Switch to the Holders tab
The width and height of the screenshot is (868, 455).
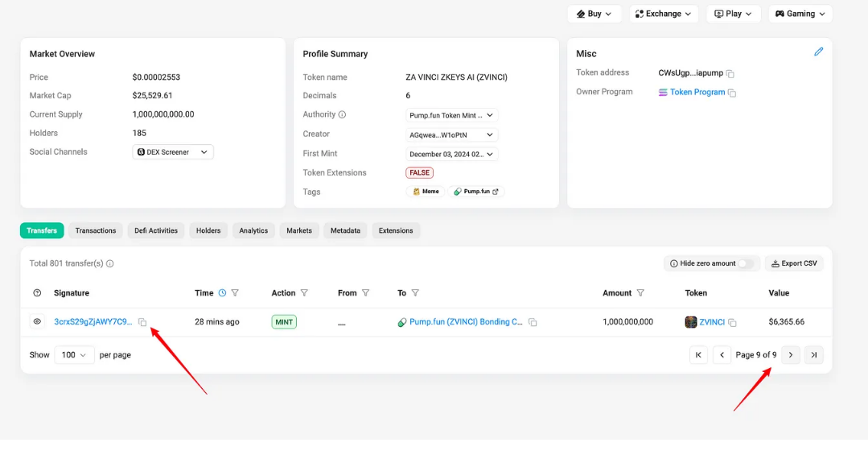pos(208,230)
